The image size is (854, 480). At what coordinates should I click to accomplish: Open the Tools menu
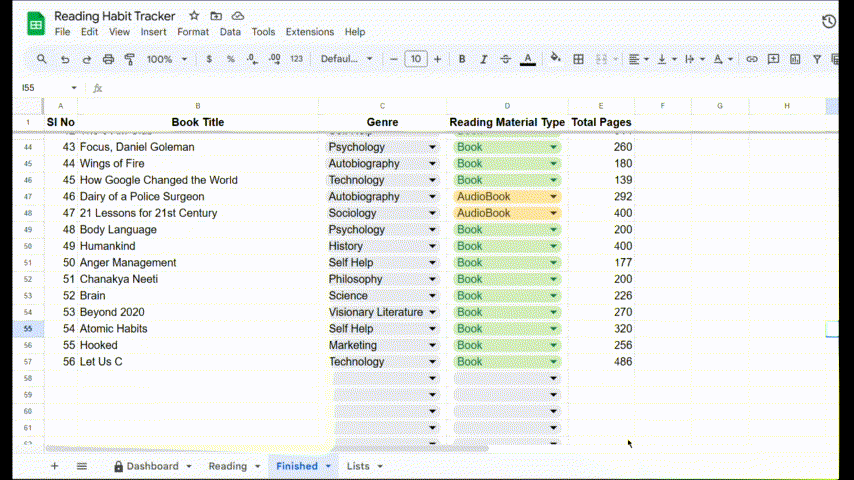(x=263, y=32)
